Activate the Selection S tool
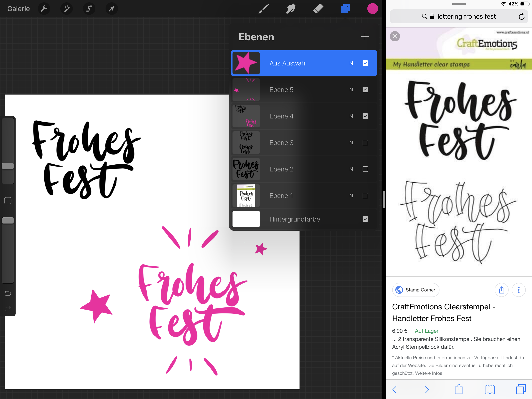This screenshot has width=532, height=399. point(89,9)
